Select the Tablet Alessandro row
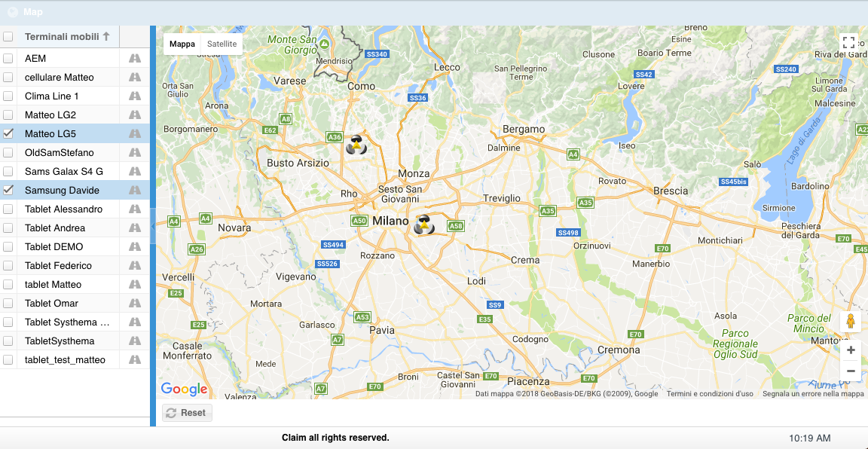 75,209
